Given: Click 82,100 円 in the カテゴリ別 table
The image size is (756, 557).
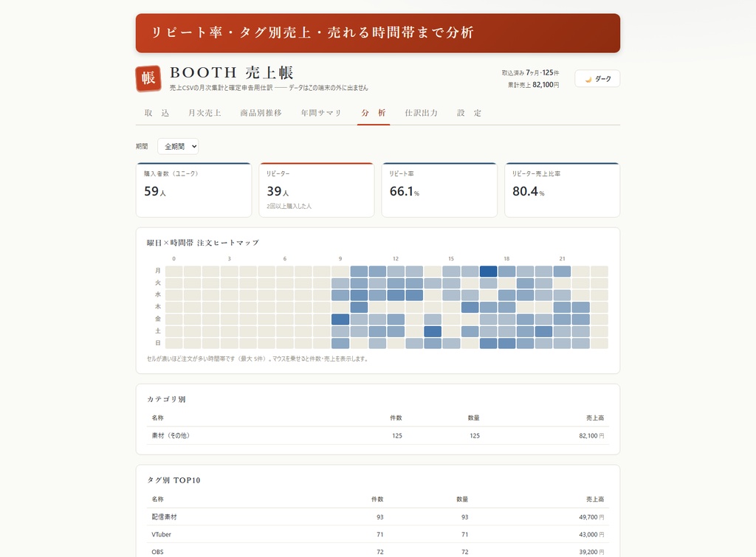Looking at the screenshot, I should [591, 435].
